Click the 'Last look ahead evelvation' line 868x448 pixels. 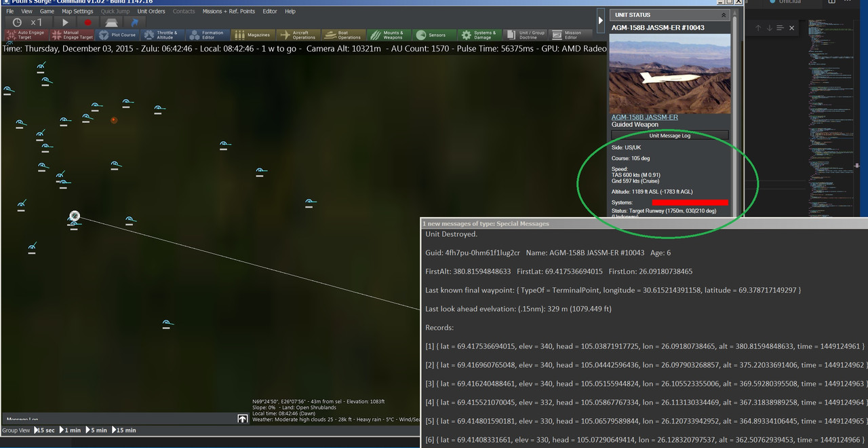[x=518, y=309]
